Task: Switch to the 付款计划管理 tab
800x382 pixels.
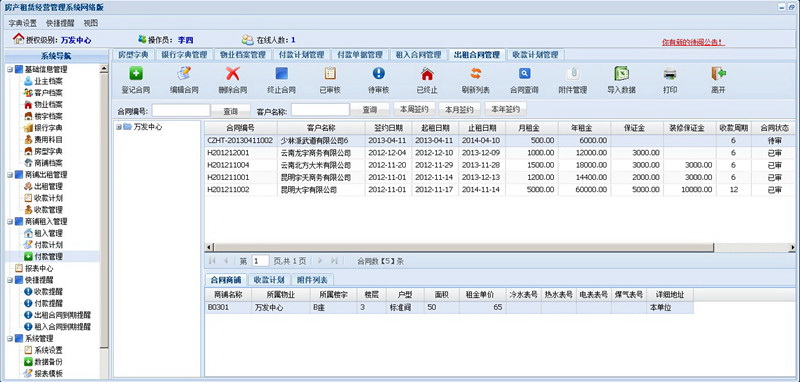Action: click(301, 55)
